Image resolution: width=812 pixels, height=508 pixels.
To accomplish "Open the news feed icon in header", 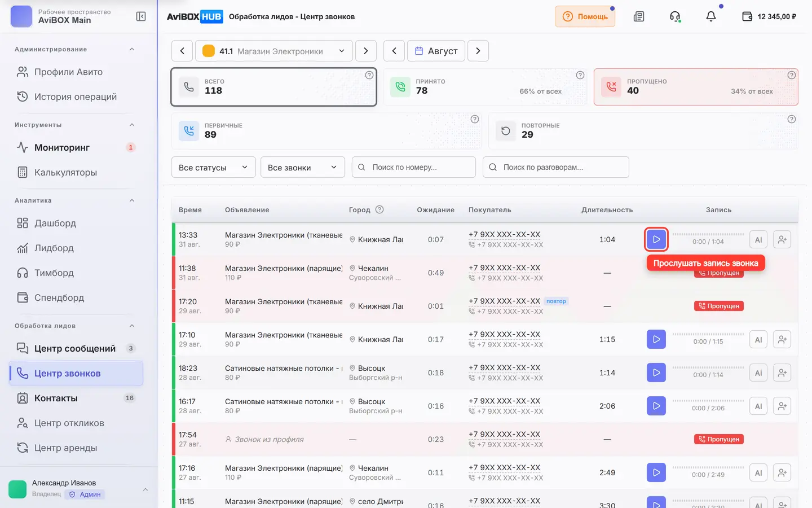I will click(639, 16).
